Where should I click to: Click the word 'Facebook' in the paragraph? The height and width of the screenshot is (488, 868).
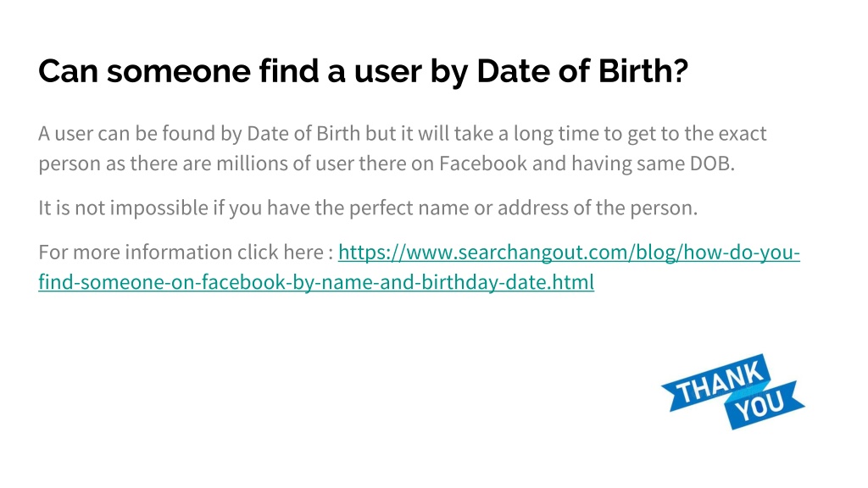[x=482, y=164]
